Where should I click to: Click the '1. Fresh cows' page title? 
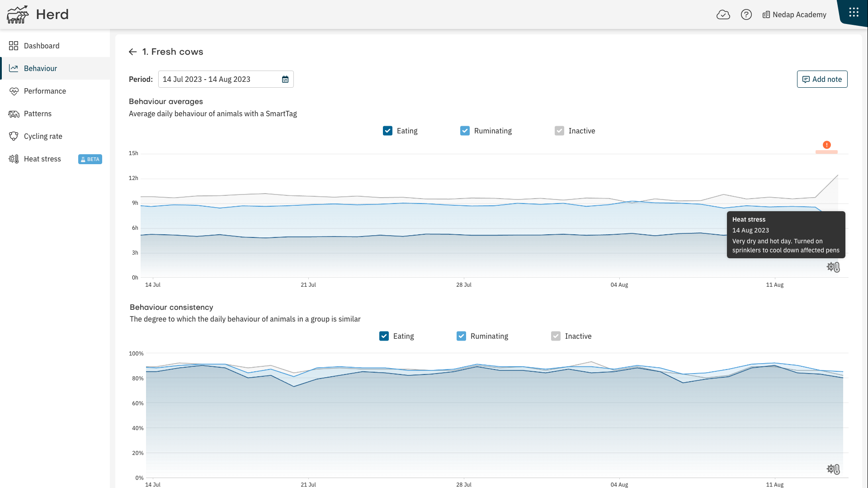pyautogui.click(x=173, y=52)
